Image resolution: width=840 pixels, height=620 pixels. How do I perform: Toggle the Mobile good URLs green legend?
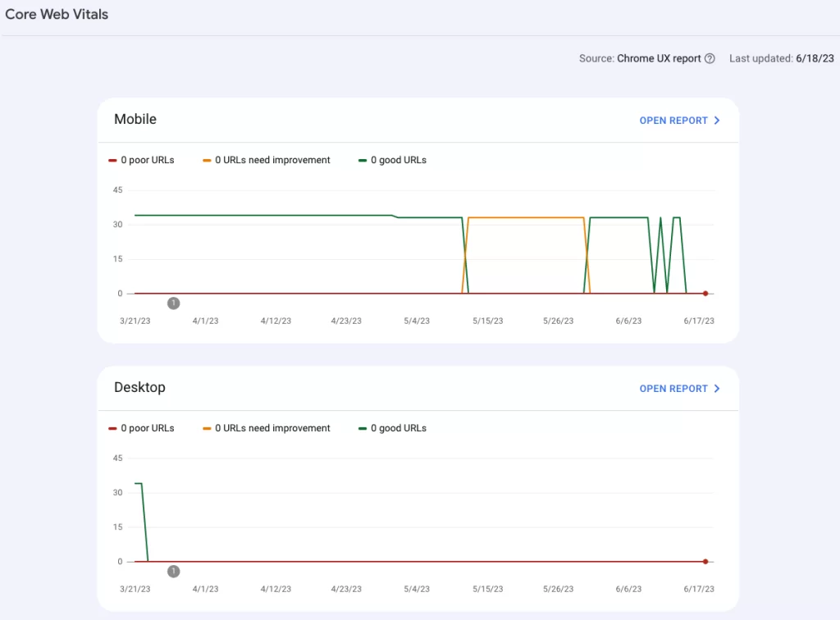point(393,160)
